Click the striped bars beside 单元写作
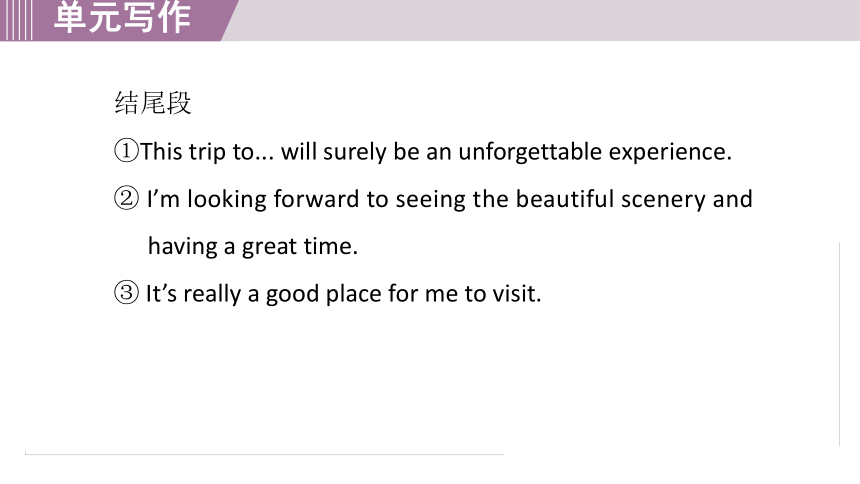This screenshot has width=860, height=484. [16, 20]
